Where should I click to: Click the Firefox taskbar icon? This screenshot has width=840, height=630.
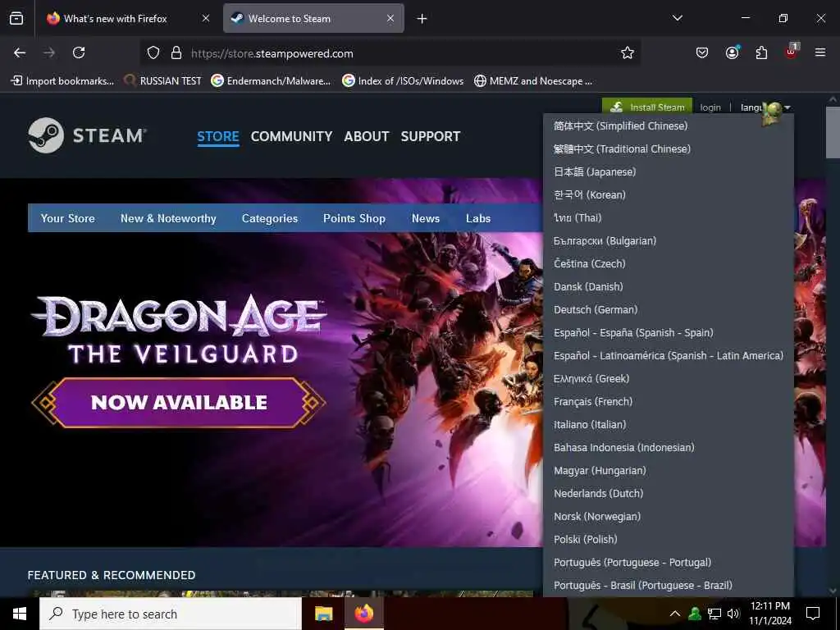click(x=363, y=614)
